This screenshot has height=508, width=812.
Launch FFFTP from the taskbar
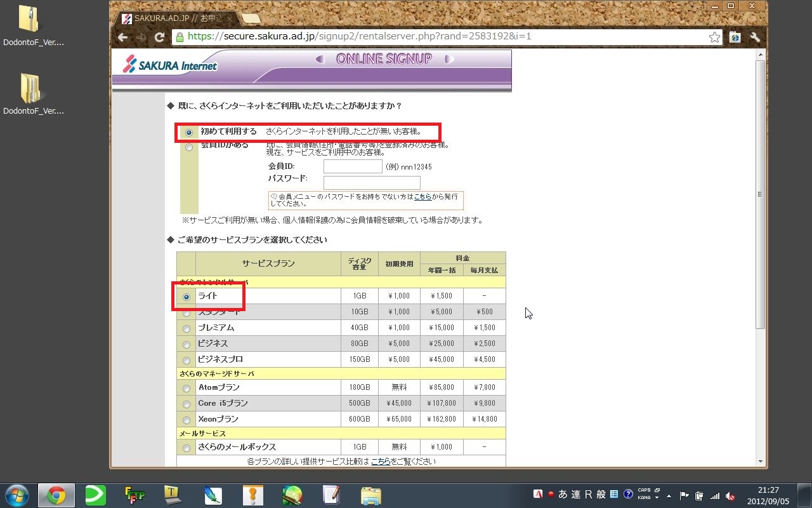click(x=134, y=495)
